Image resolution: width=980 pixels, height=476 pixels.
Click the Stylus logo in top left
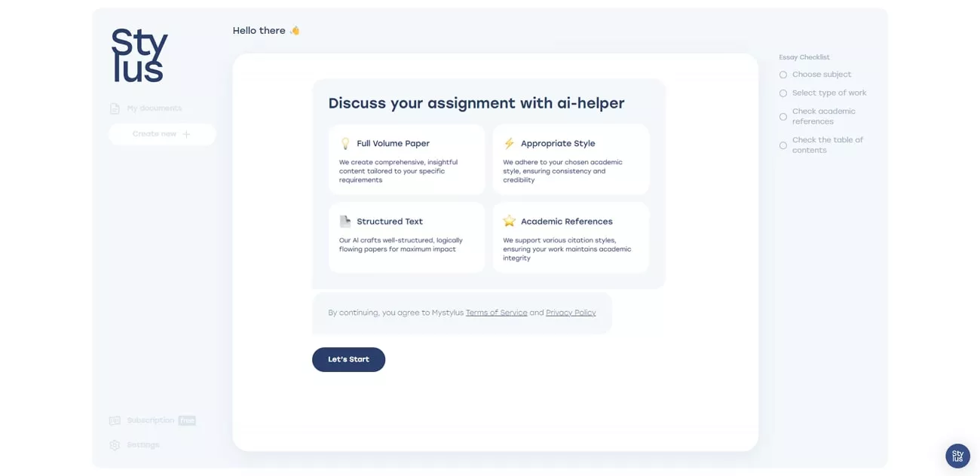click(138, 55)
